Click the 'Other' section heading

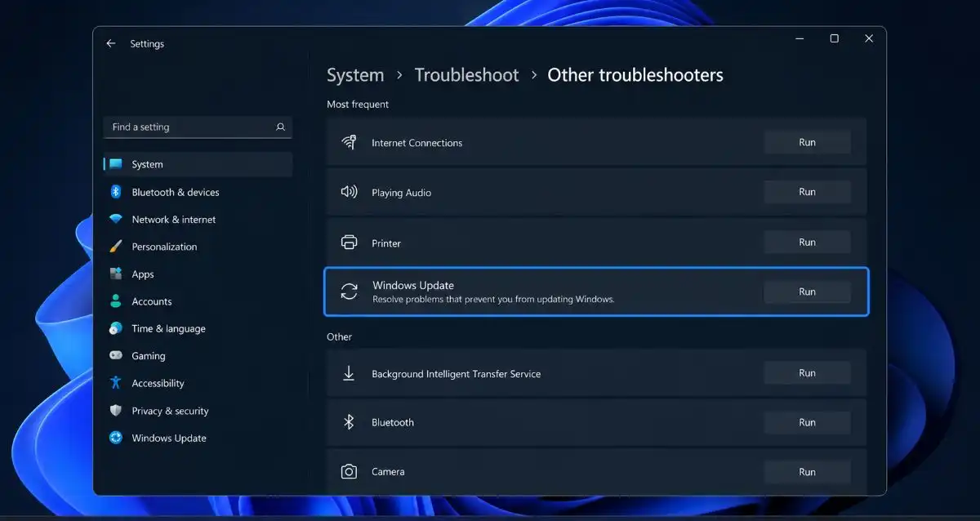point(340,336)
